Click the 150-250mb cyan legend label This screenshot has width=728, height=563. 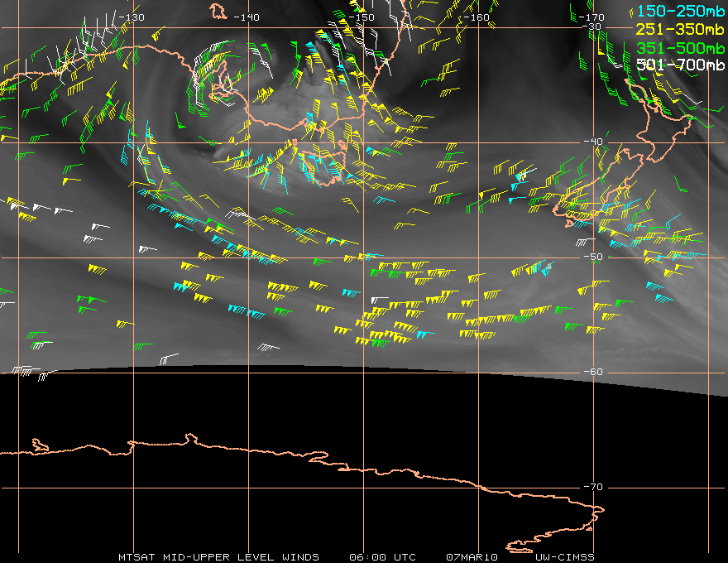click(680, 11)
